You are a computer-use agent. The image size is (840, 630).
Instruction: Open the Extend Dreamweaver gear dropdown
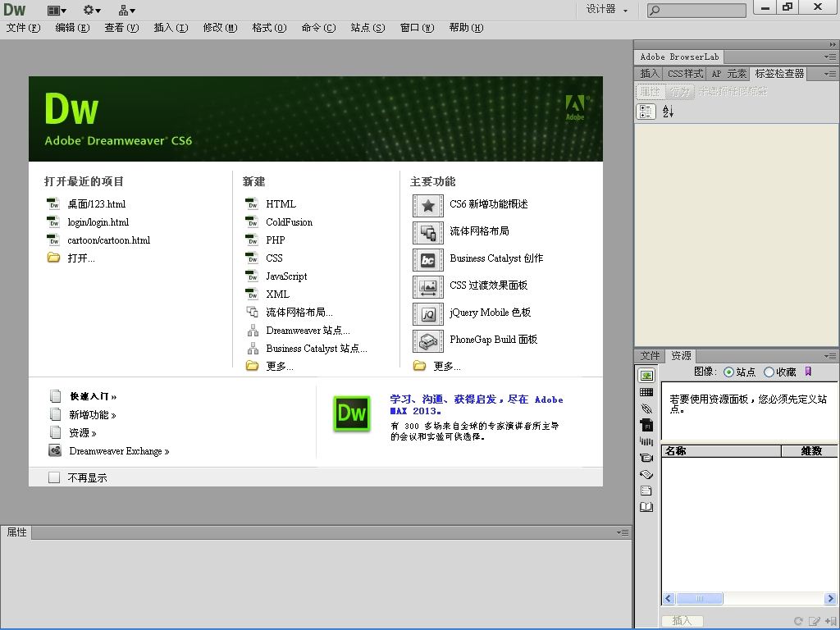click(92, 10)
